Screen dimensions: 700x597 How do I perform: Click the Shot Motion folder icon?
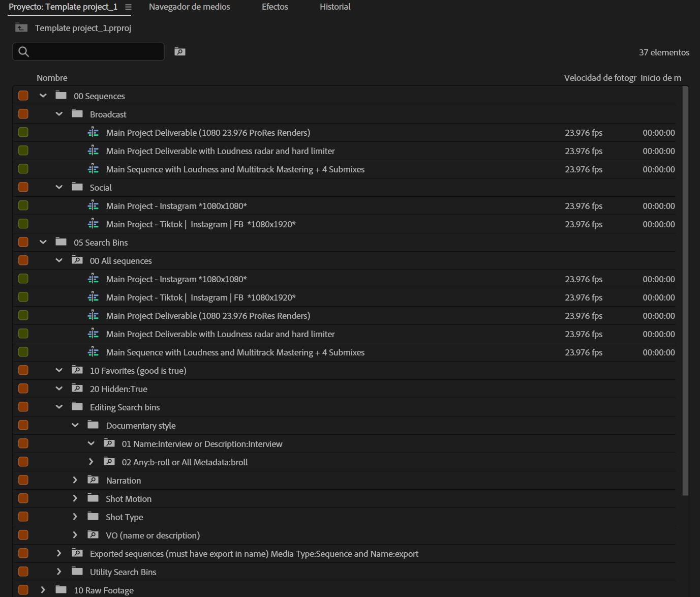point(93,498)
